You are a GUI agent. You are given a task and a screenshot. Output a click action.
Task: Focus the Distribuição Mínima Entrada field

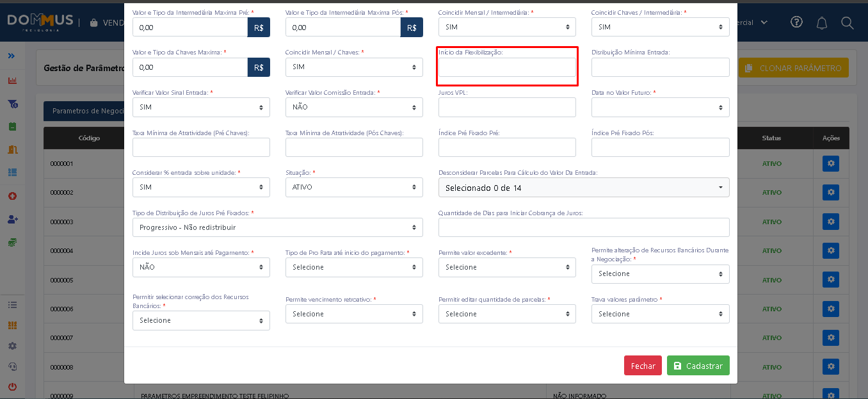pyautogui.click(x=660, y=67)
